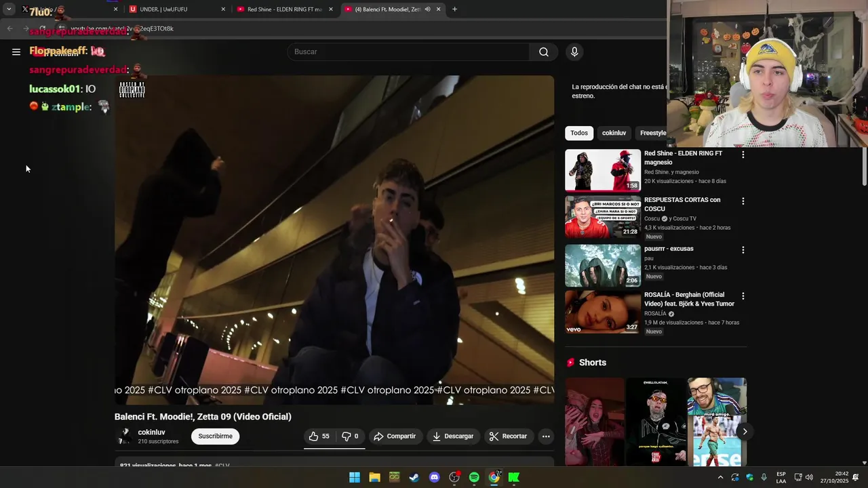
Task: Open options for Red Shine ELDEN RING video
Action: (x=743, y=155)
